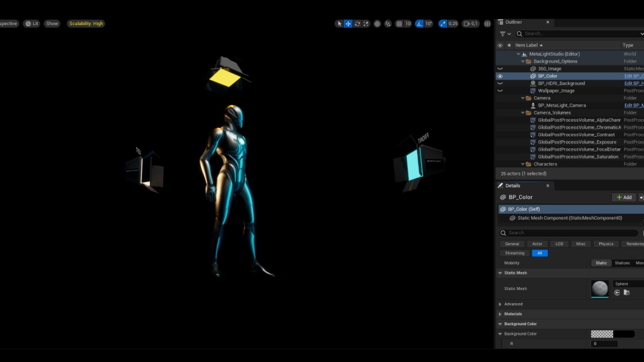Close the Details tab
This screenshot has height=362, width=644.
[x=548, y=186]
